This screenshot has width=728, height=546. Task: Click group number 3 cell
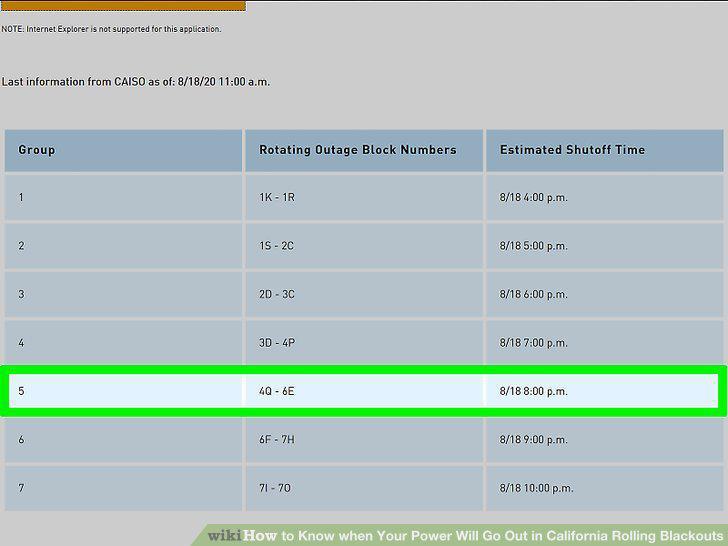pyautogui.click(x=123, y=294)
